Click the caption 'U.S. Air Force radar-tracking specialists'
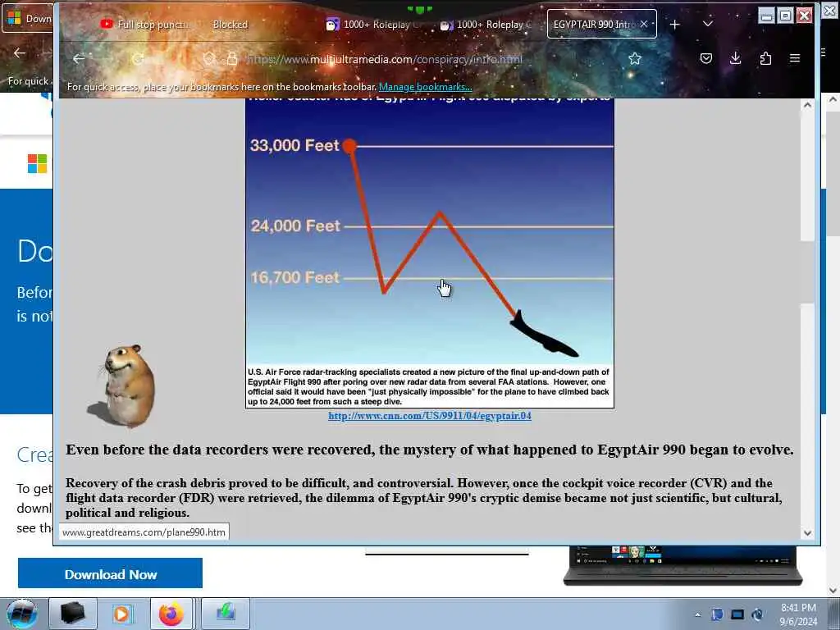The width and height of the screenshot is (840, 630). (x=428, y=387)
